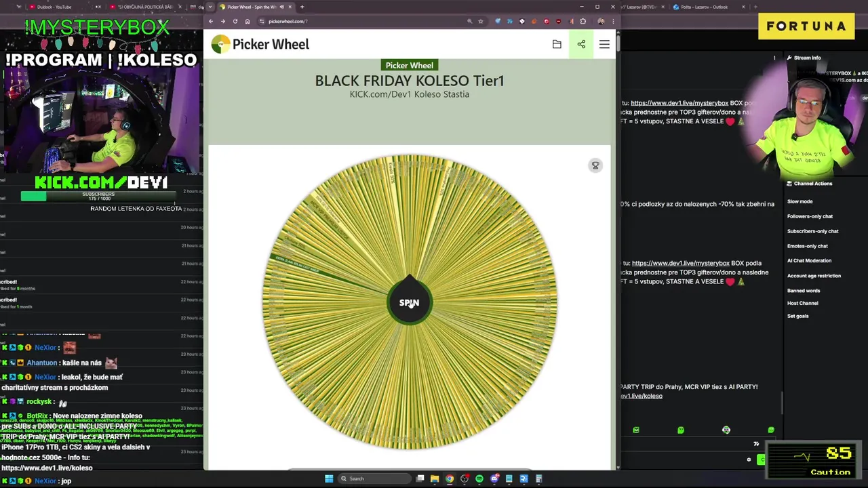Open Picker Wheel hamburger menu

tap(604, 44)
